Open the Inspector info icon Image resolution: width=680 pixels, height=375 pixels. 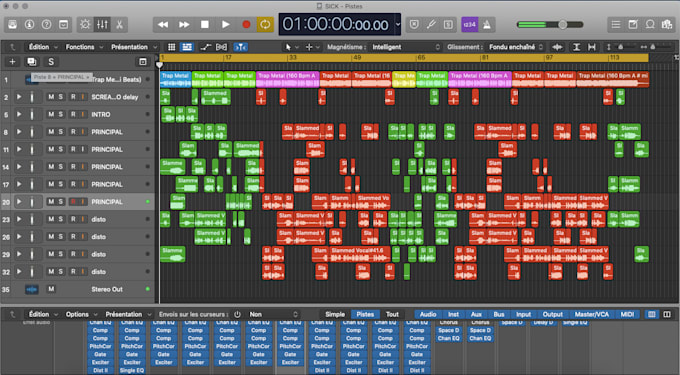pos(29,25)
